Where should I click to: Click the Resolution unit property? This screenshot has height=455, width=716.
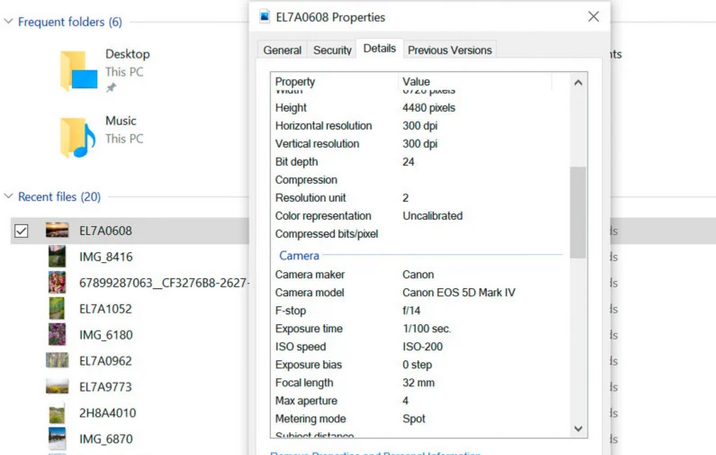pyautogui.click(x=311, y=198)
